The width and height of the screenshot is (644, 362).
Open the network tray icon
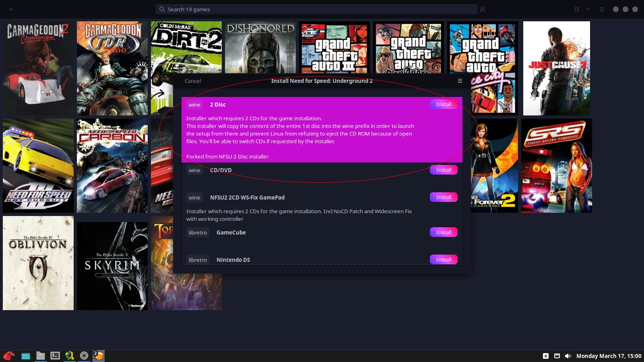click(x=557, y=356)
